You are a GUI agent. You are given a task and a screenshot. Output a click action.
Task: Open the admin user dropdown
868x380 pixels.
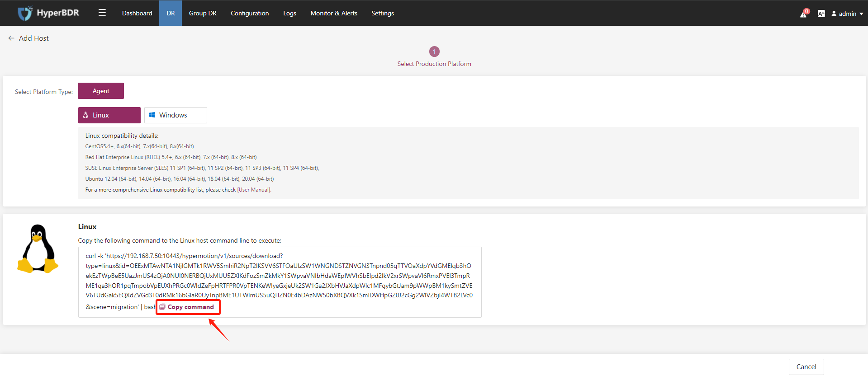(847, 14)
